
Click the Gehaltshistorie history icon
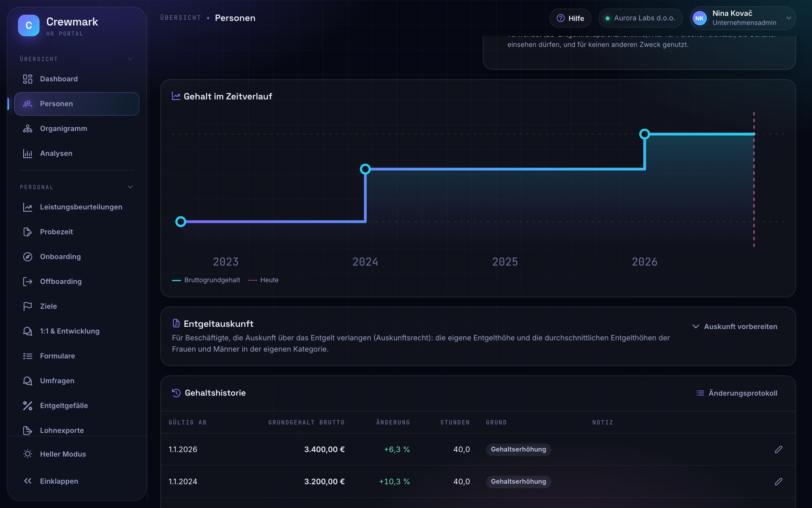(x=176, y=393)
